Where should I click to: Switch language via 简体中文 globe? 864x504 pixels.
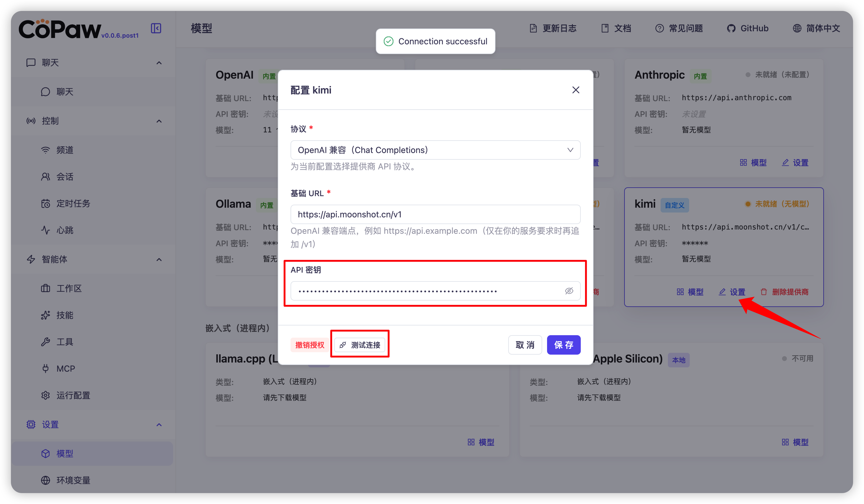coord(816,28)
